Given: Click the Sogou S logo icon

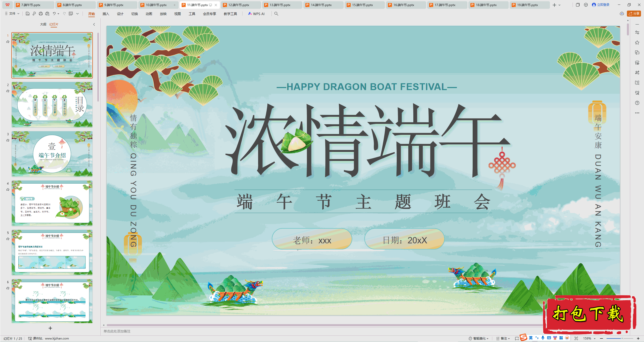Looking at the screenshot, I should (523, 337).
